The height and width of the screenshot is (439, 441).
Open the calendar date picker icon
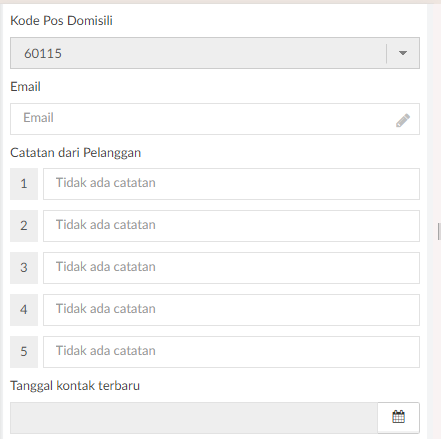coord(398,417)
